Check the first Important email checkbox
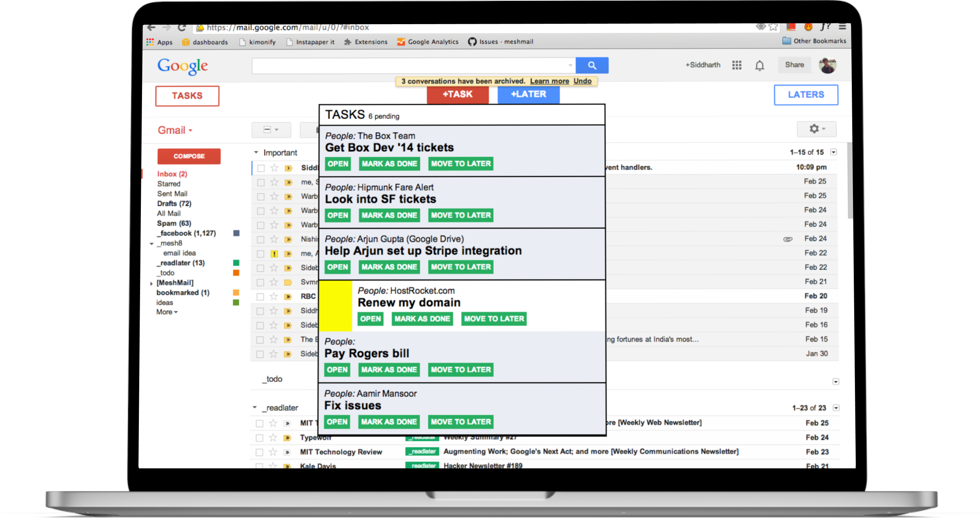 point(261,168)
